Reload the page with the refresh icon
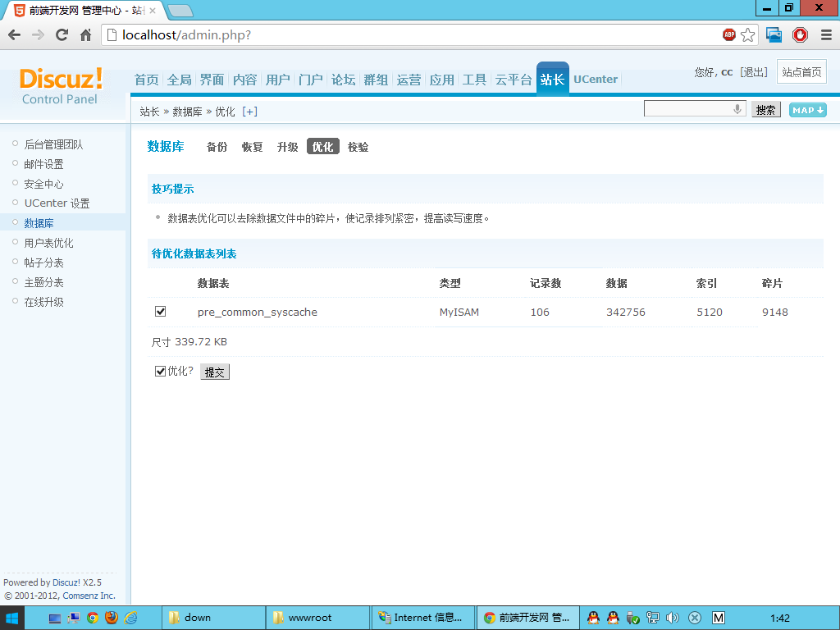840x630 pixels. pyautogui.click(x=62, y=35)
